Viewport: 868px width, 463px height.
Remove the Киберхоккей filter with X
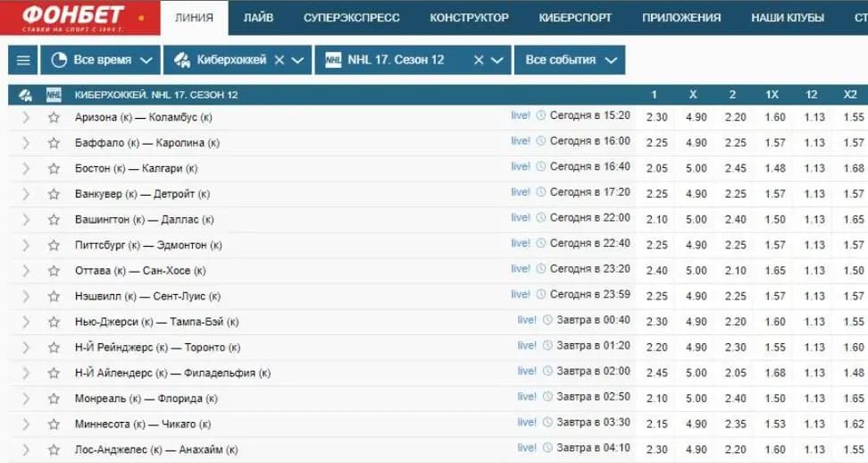click(x=280, y=60)
